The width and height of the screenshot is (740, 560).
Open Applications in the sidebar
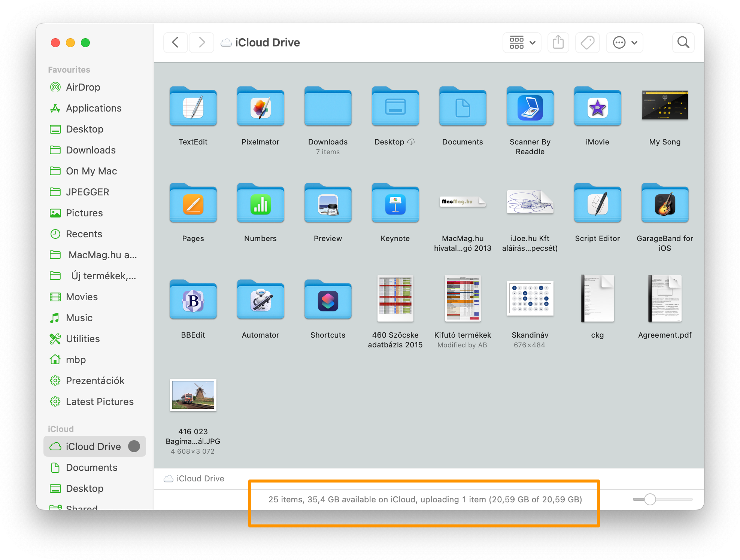tap(94, 108)
